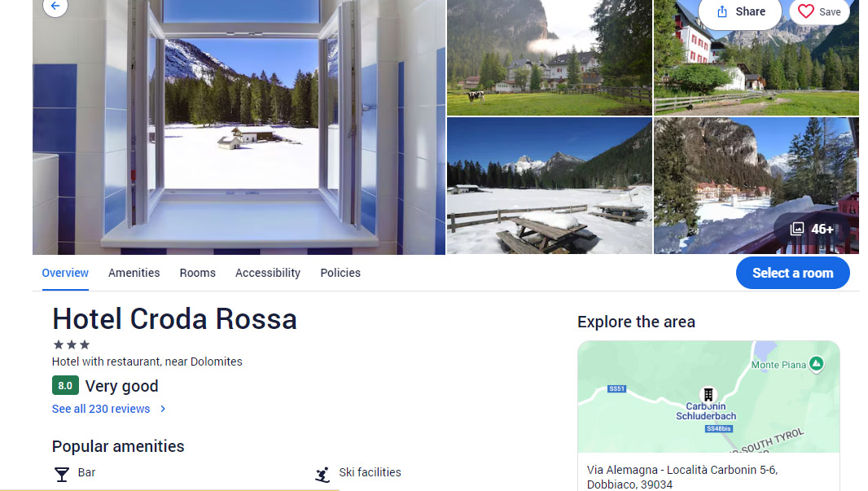Click the skier Ski facilities icon
The image size is (868, 491).
coord(322,474)
